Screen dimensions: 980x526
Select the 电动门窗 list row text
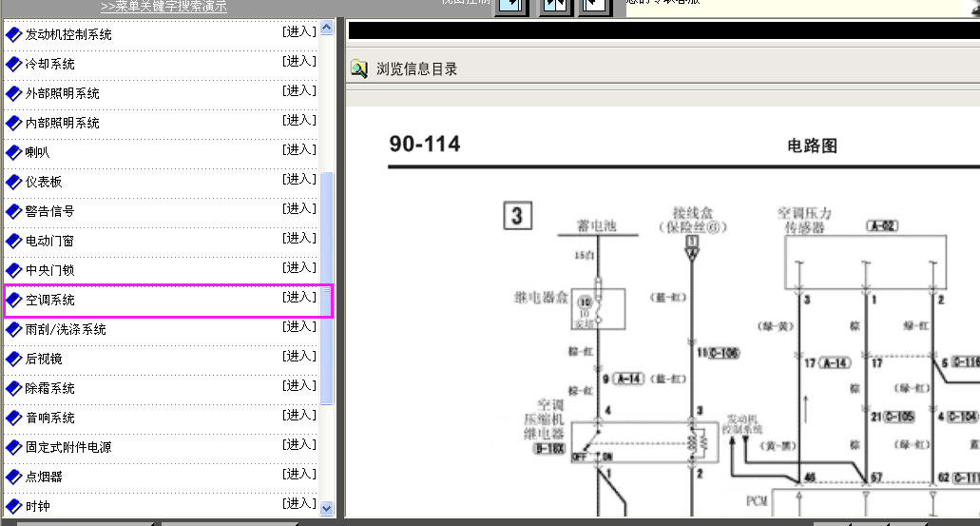(49, 241)
